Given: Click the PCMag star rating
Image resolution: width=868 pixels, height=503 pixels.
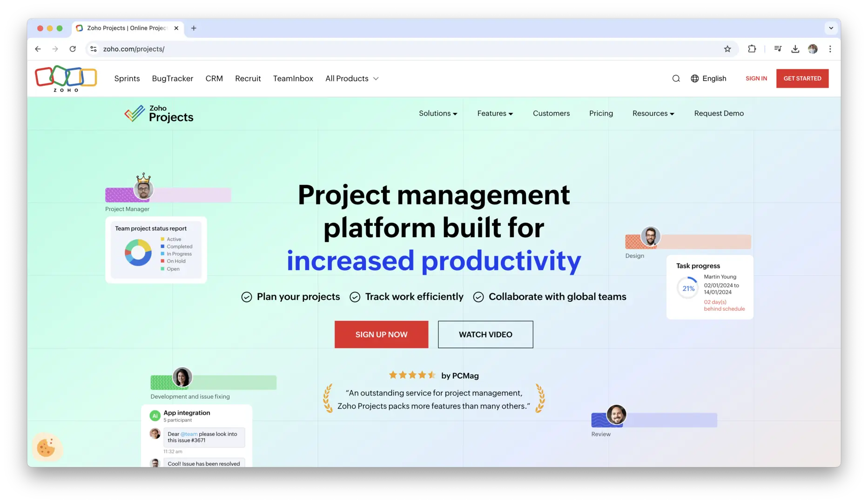Looking at the screenshot, I should pyautogui.click(x=412, y=375).
